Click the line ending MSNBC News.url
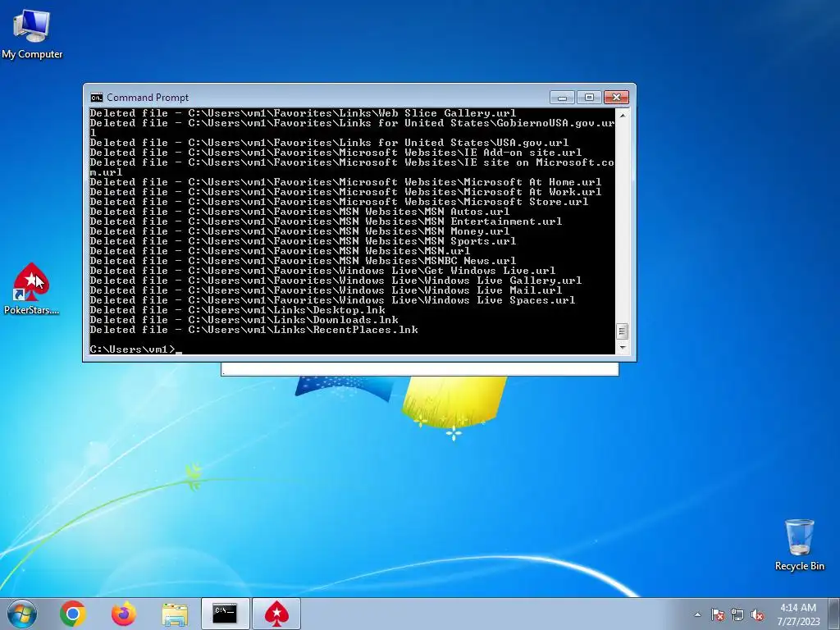The height and width of the screenshot is (630, 840). tap(304, 261)
